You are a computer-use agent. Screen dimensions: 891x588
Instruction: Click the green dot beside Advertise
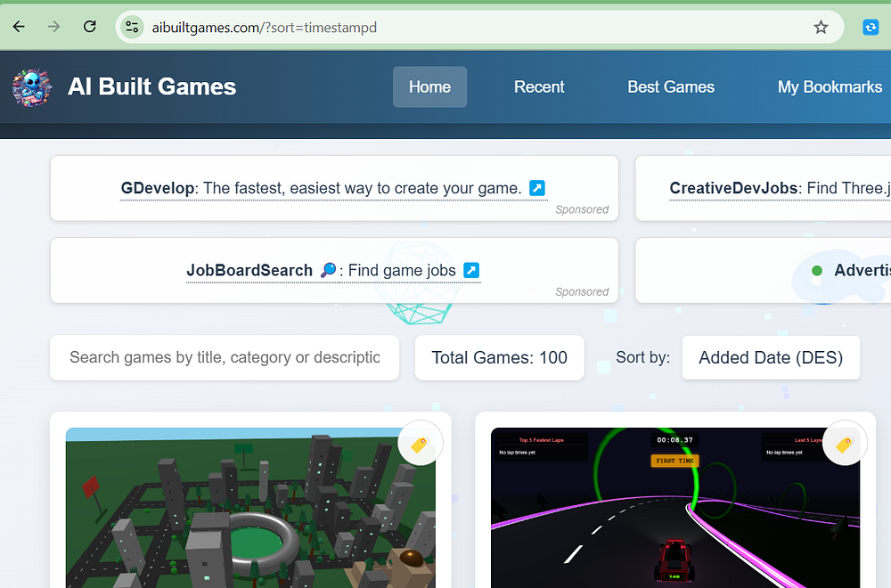click(817, 271)
